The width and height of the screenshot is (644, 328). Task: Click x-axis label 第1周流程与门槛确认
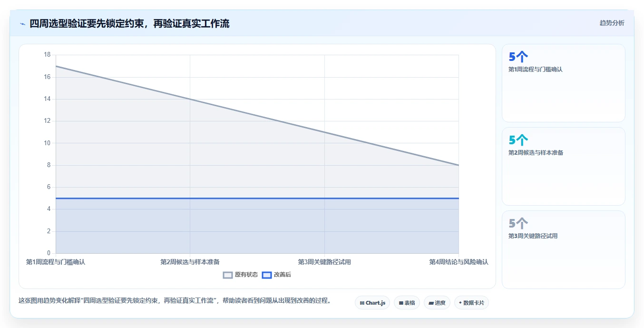pos(56,262)
